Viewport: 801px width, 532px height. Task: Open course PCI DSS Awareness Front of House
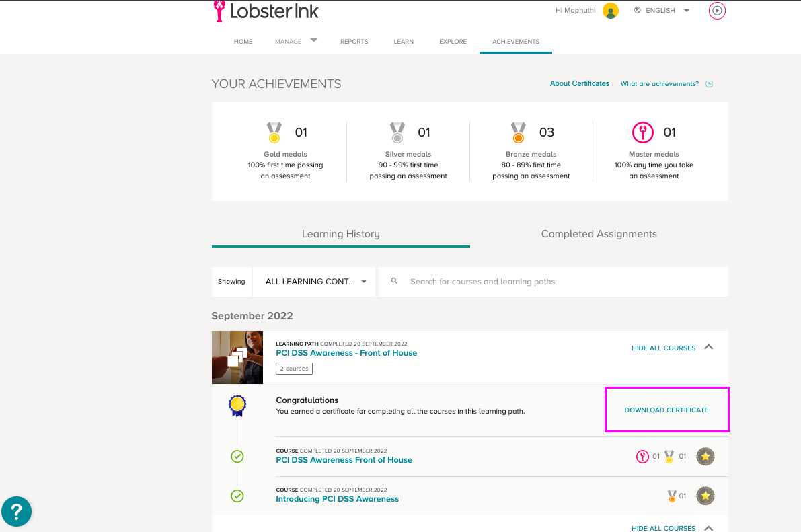344,460
